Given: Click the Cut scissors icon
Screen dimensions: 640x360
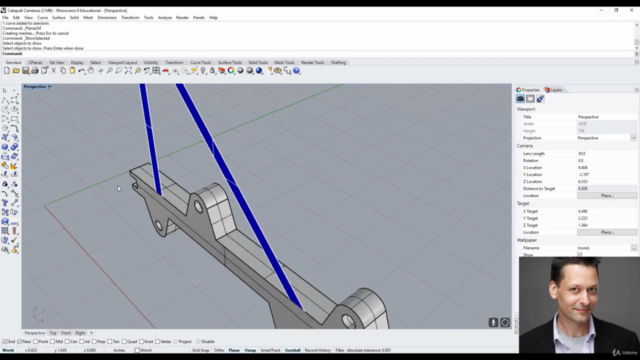Looking at the screenshot, I should (x=53, y=71).
